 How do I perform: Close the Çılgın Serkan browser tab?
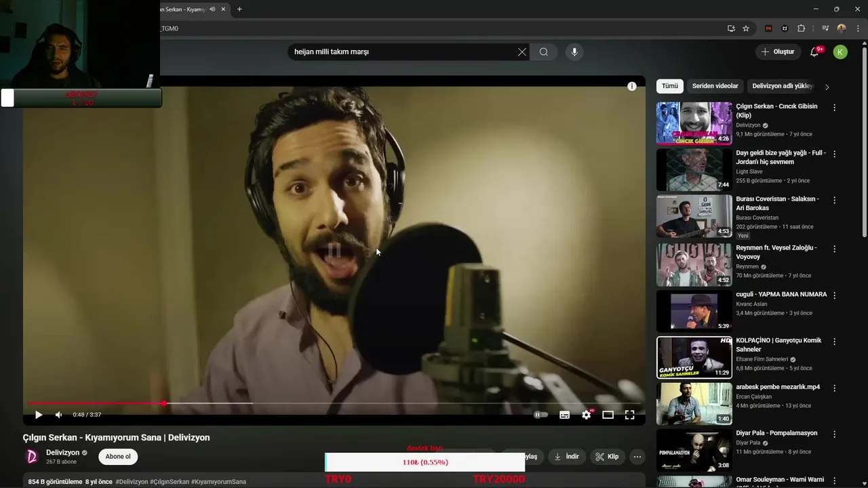223,9
